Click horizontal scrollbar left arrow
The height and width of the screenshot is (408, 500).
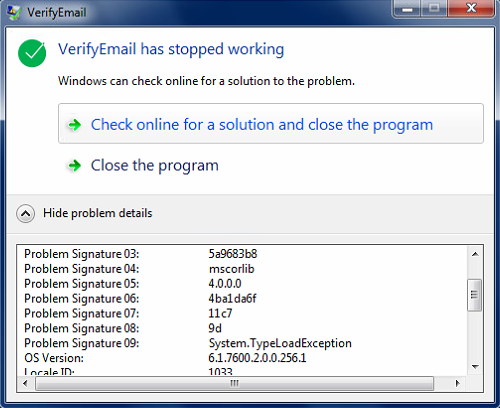[x=25, y=383]
